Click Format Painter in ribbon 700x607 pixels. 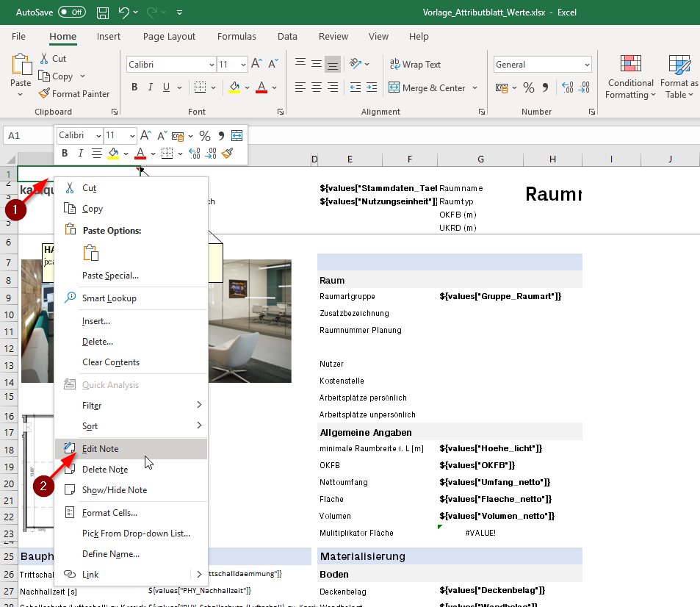[74, 94]
